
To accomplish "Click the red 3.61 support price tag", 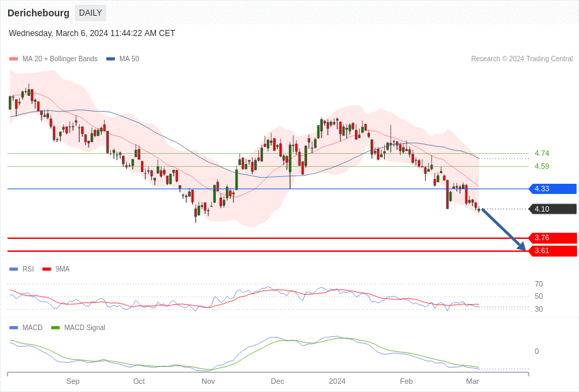I will point(552,251).
